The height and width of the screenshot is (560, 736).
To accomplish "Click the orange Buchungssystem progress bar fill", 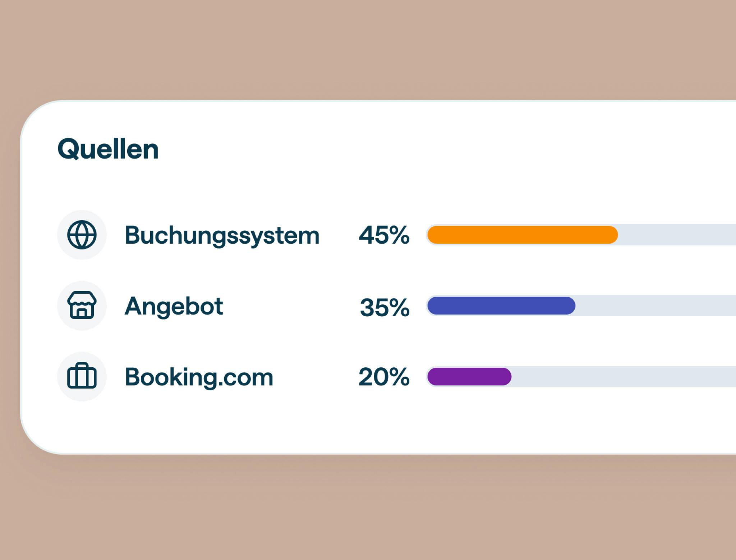I will click(522, 235).
